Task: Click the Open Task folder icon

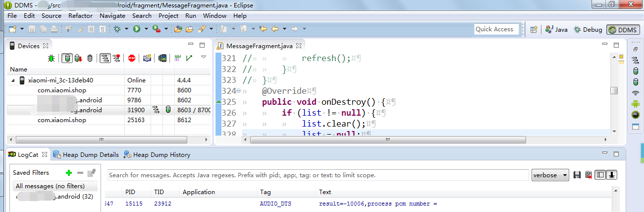Action: click(x=189, y=29)
